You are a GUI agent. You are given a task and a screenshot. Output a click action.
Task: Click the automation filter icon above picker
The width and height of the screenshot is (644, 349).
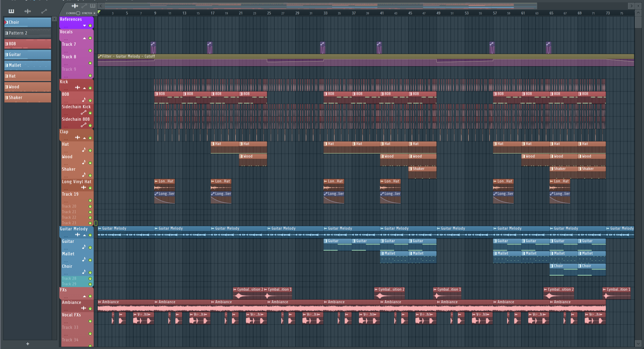(44, 11)
